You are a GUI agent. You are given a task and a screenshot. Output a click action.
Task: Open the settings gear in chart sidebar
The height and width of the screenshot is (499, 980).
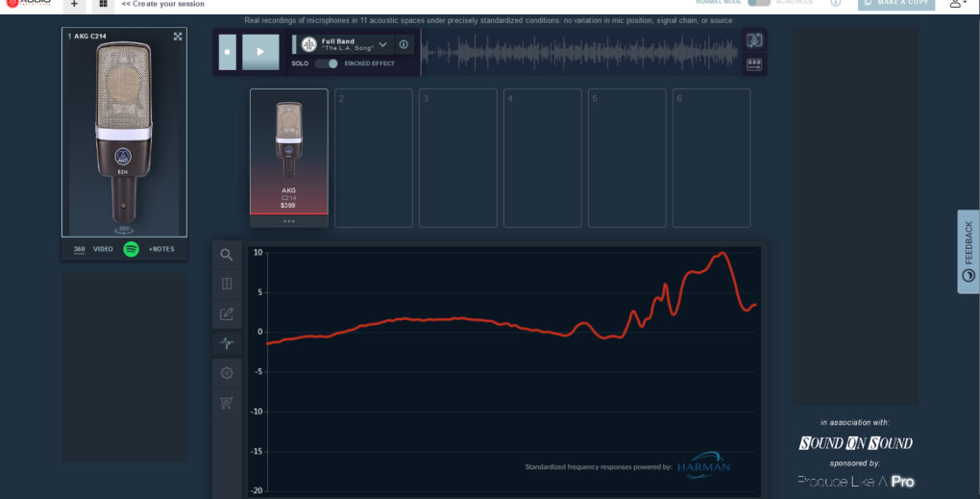pos(226,373)
